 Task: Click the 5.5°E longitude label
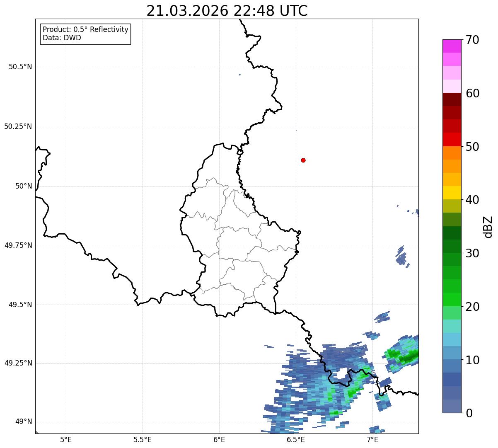point(143,440)
